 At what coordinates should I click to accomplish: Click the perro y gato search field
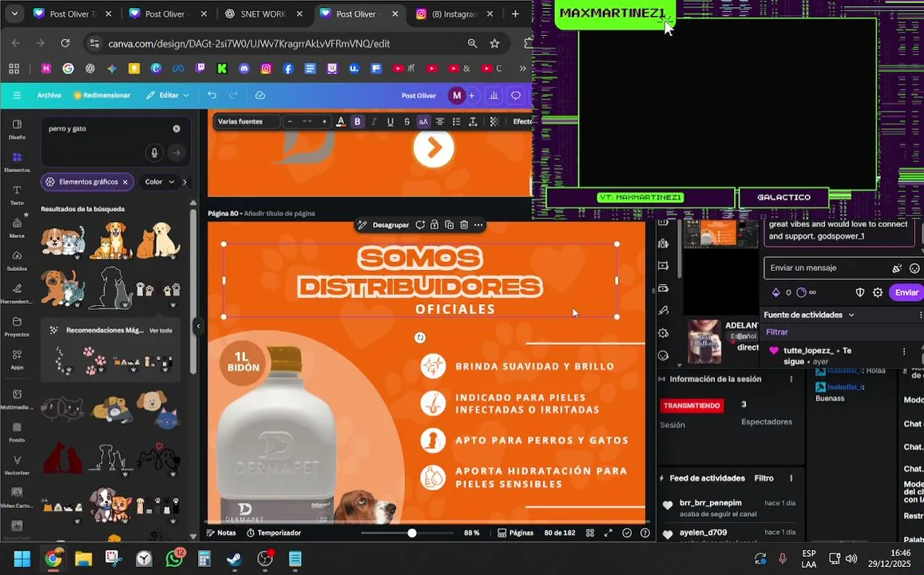pos(116,141)
